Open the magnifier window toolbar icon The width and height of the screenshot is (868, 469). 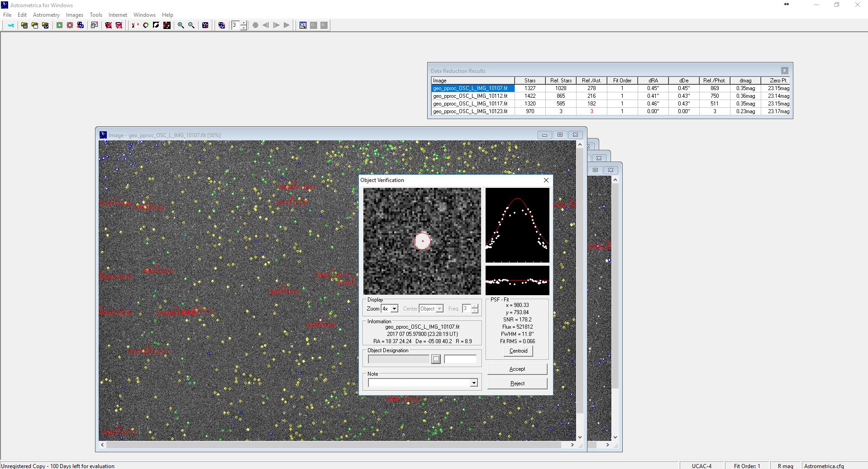(x=303, y=25)
